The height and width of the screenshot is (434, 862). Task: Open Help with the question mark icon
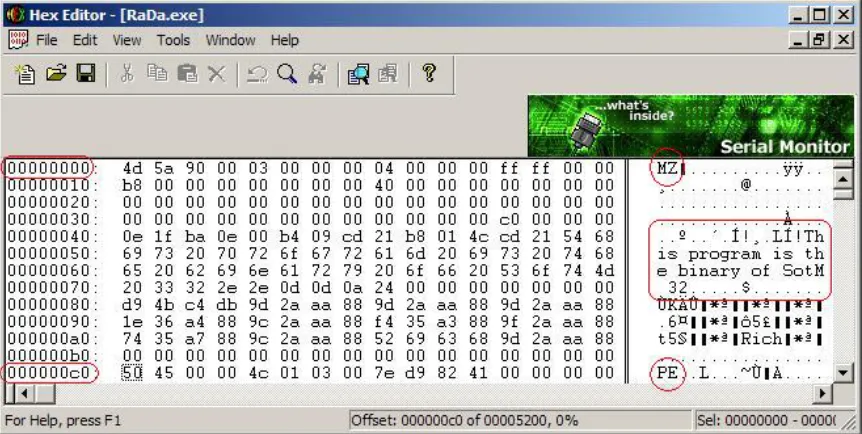tap(429, 73)
